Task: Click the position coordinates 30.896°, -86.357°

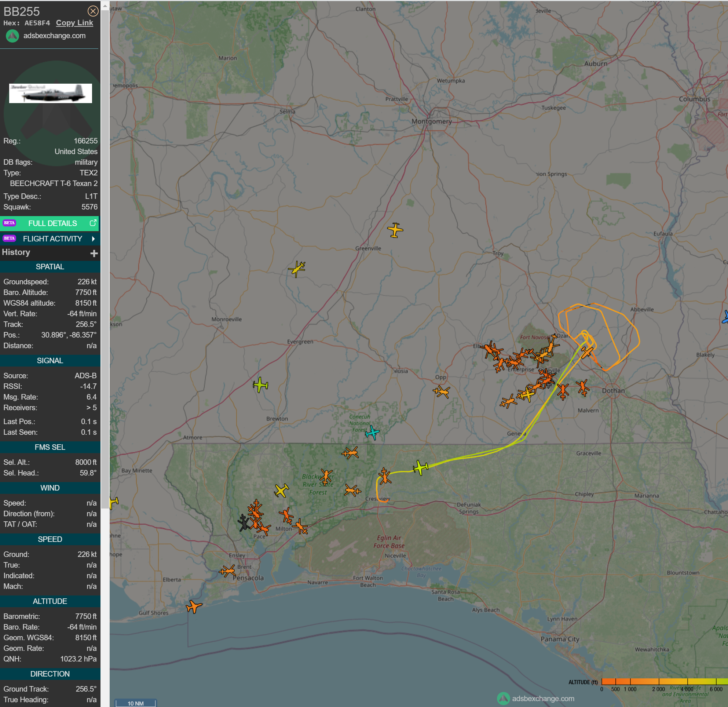Action: [69, 335]
